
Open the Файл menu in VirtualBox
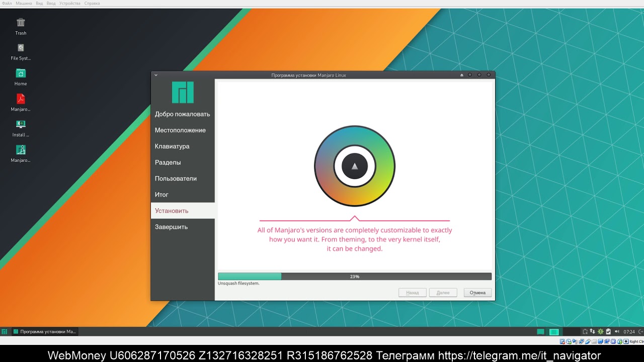point(7,3)
